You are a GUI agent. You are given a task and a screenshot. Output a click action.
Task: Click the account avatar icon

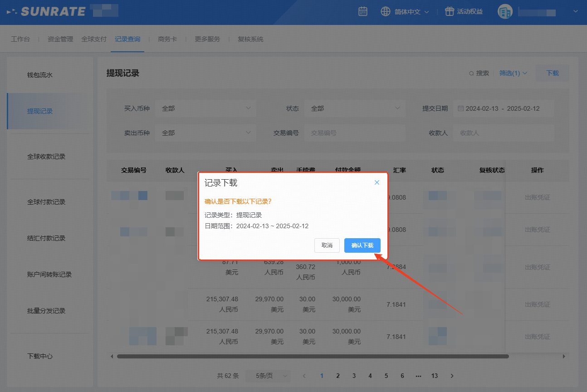click(x=505, y=12)
